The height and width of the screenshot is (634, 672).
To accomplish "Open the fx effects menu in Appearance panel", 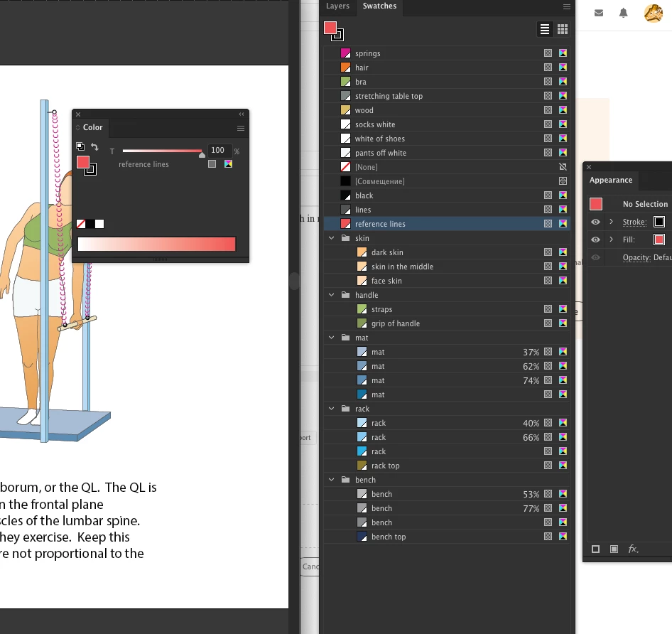I will coord(633,549).
